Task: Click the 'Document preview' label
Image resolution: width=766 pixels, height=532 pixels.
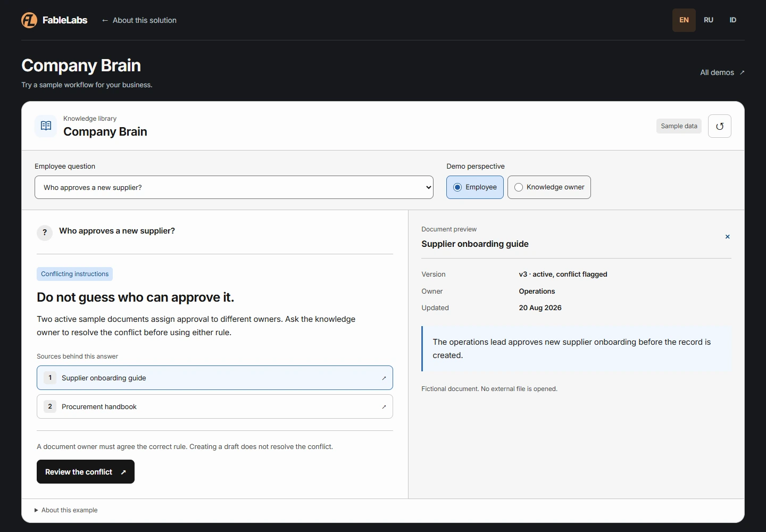Action: coord(449,229)
